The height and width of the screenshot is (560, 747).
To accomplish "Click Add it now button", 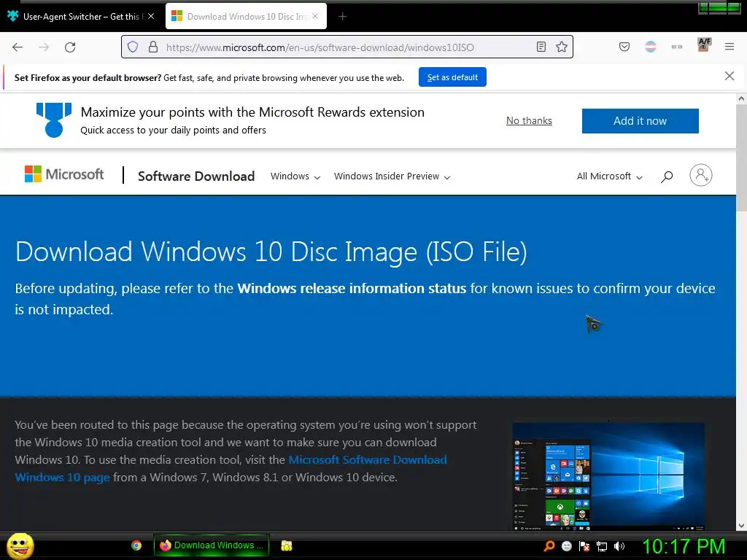I will coord(640,121).
